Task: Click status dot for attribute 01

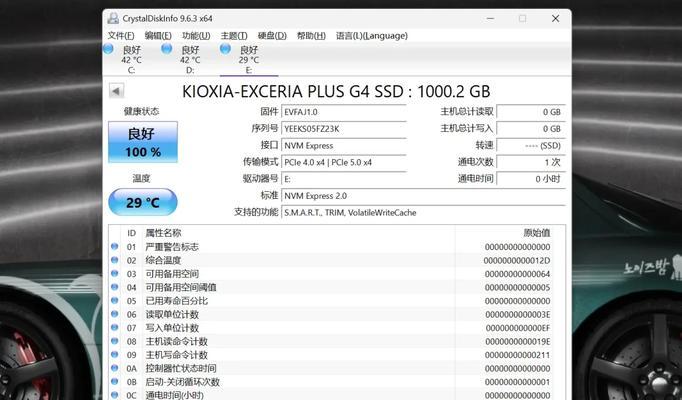Action: tap(114, 247)
